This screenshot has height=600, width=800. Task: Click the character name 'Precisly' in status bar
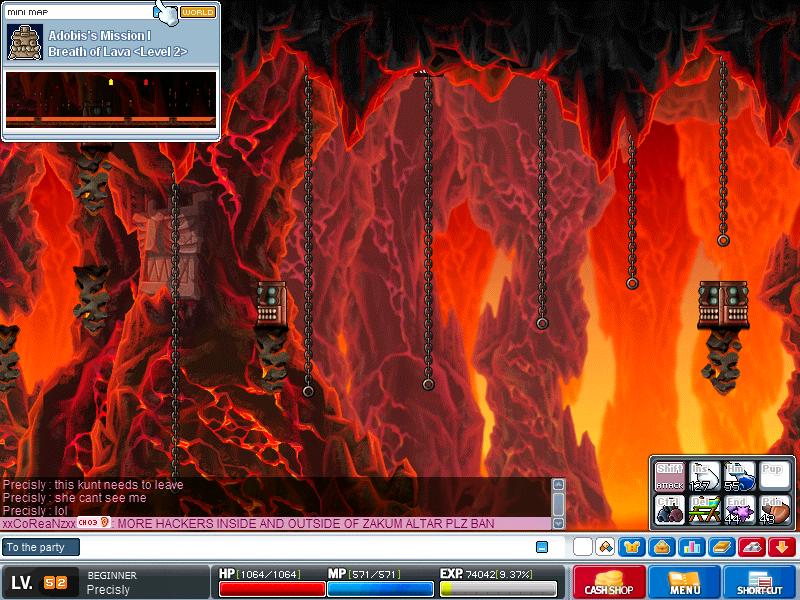108,590
